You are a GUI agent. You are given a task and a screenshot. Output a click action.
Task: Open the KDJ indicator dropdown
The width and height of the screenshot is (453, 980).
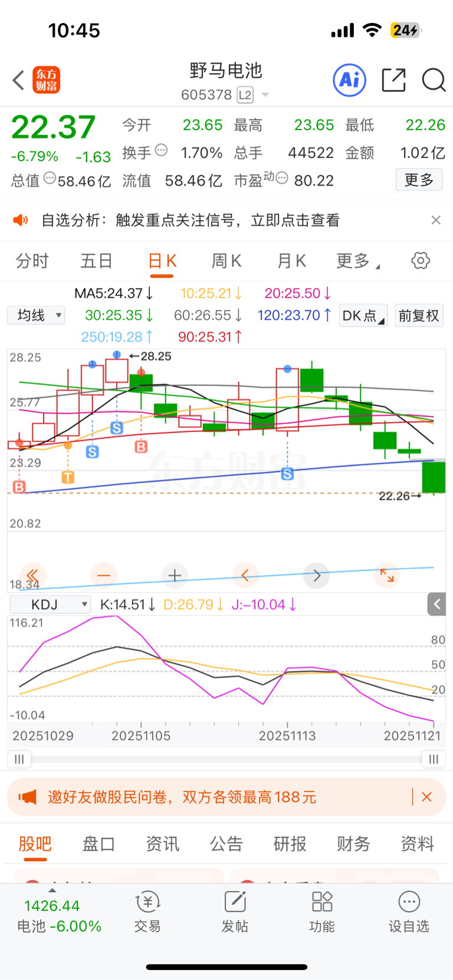[50, 604]
